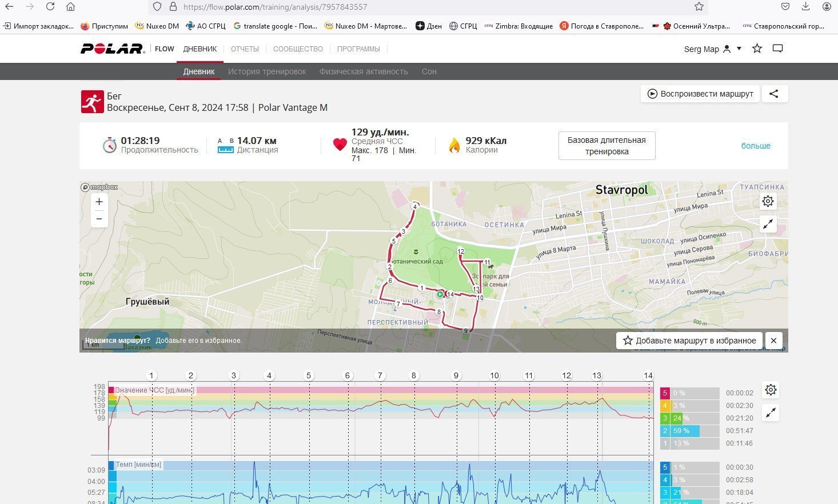Expand the heart rate chart to full size

coord(771,413)
